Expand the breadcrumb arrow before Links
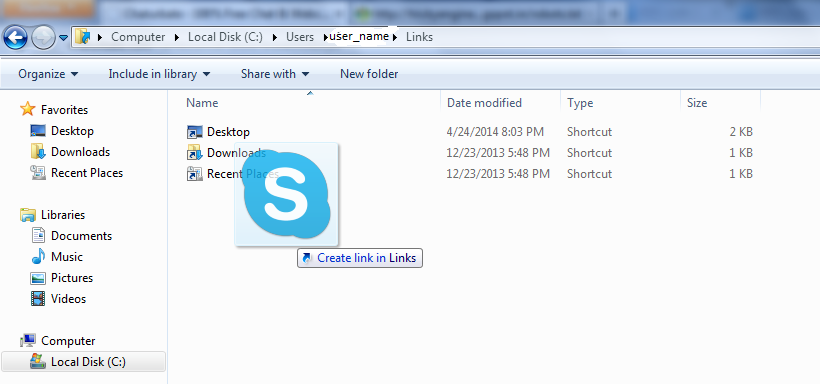 (395, 37)
